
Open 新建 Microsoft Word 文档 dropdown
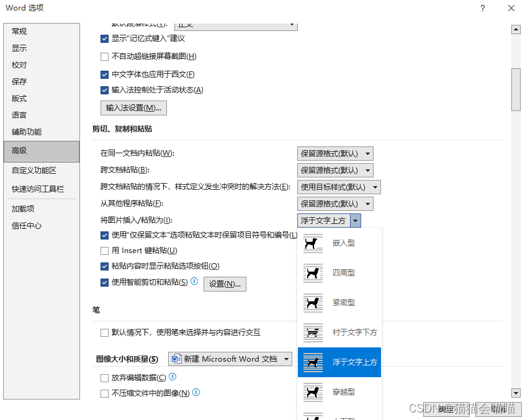pyautogui.click(x=230, y=359)
